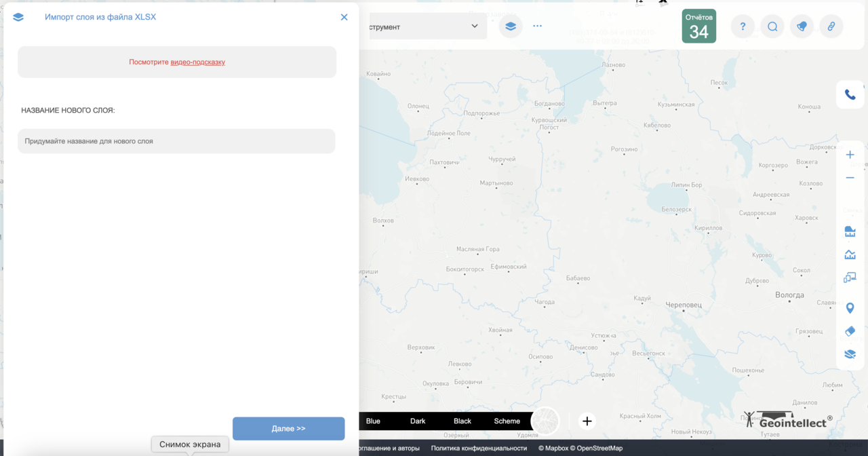This screenshot has width=868, height=456.
Task: Open the three-dot more options menu
Action: coord(537,26)
